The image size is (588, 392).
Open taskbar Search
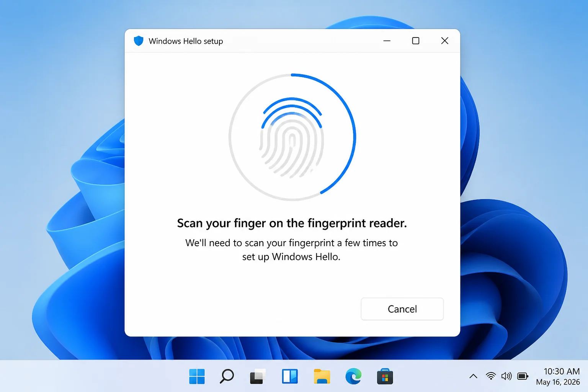(x=227, y=376)
